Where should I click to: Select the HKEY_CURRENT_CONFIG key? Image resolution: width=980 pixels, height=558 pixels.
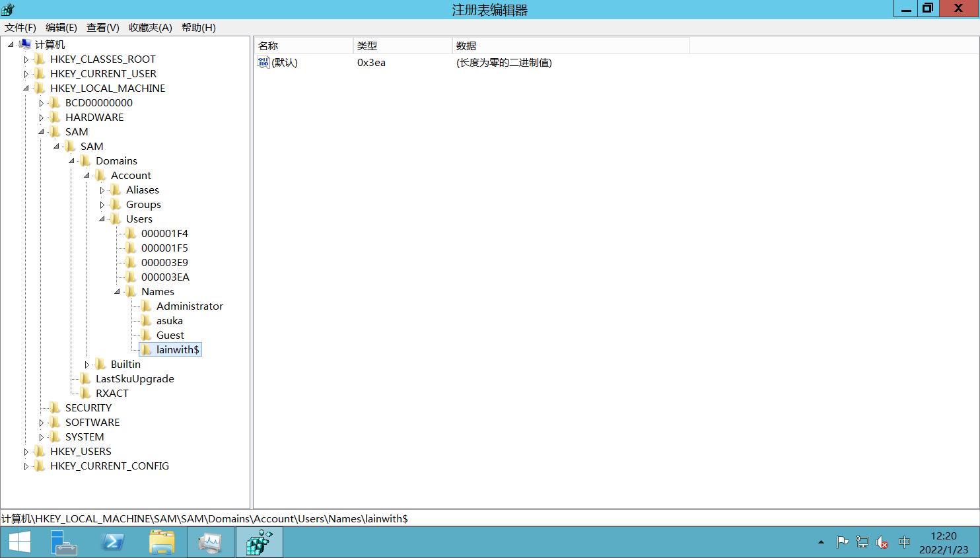[110, 466]
